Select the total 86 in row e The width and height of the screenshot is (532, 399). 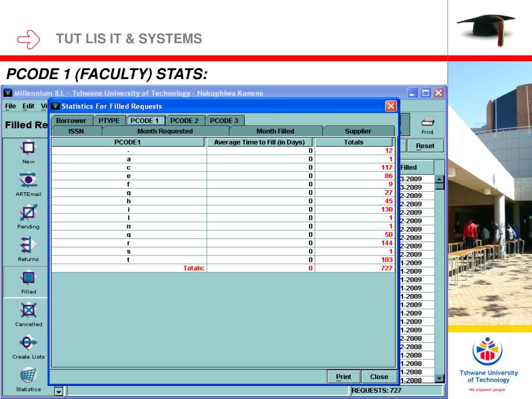389,176
